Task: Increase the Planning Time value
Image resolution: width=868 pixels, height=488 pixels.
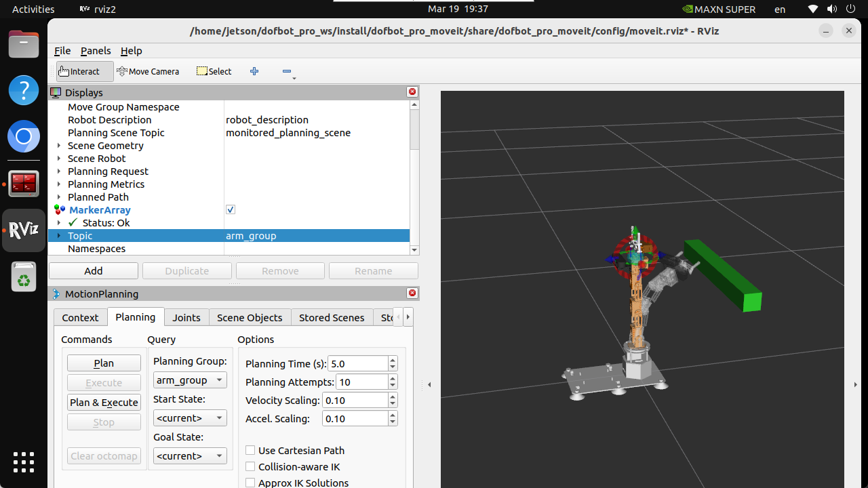Action: click(393, 360)
